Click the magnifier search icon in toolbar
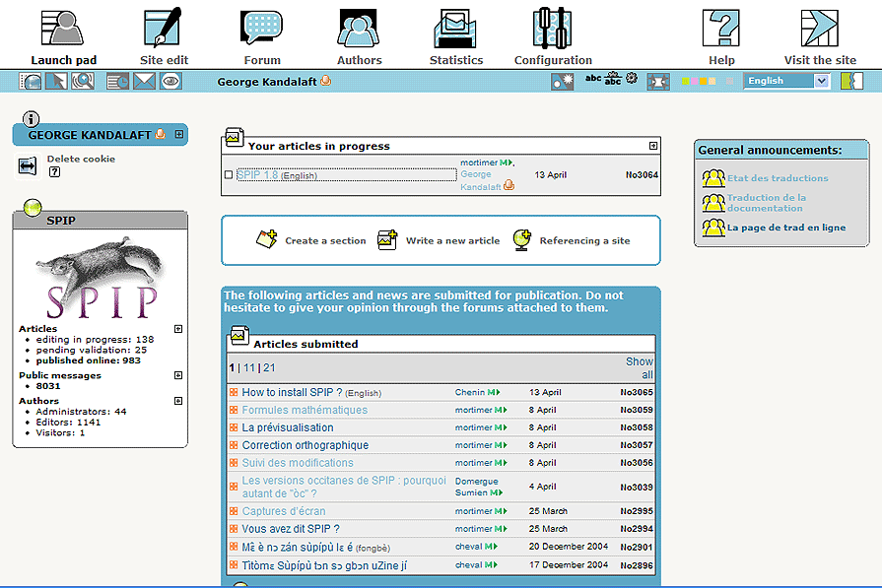882x588 pixels. click(x=82, y=82)
